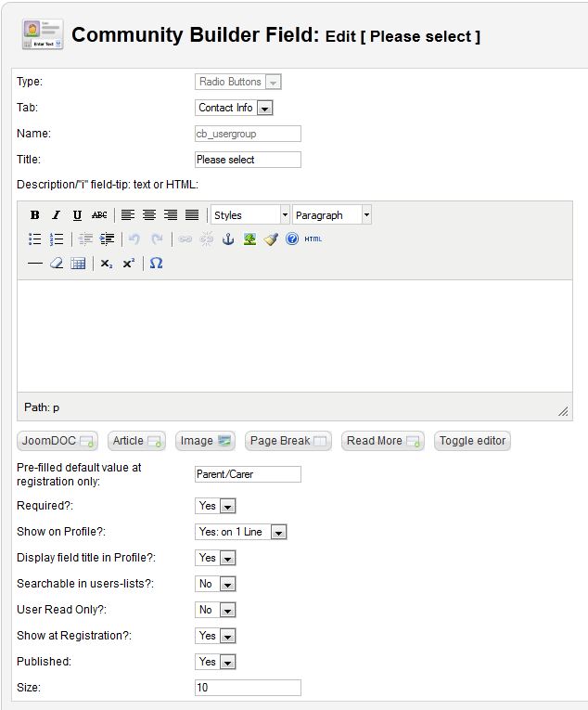
Task: Edit HTML source
Action: click(313, 239)
